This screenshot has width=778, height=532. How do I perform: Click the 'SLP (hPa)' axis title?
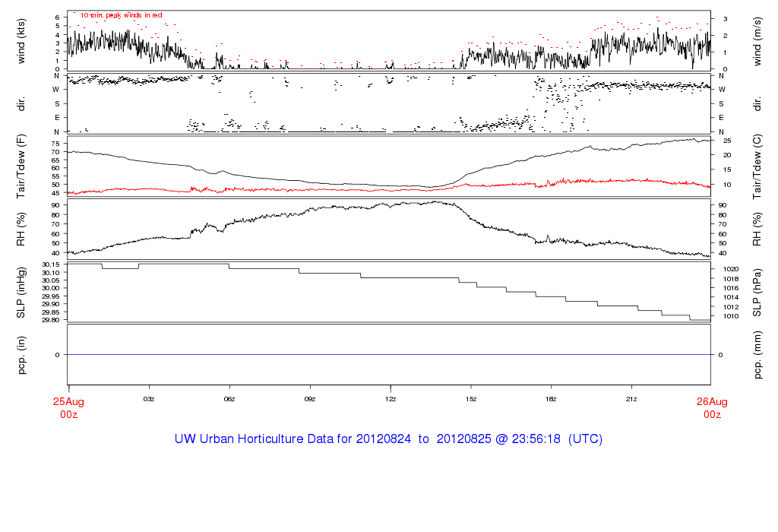coord(757,293)
